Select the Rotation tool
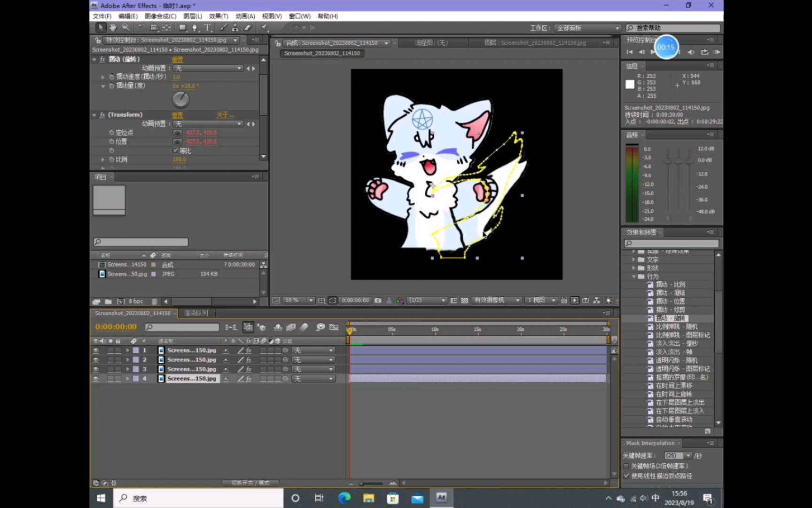812x508 pixels. click(x=141, y=28)
